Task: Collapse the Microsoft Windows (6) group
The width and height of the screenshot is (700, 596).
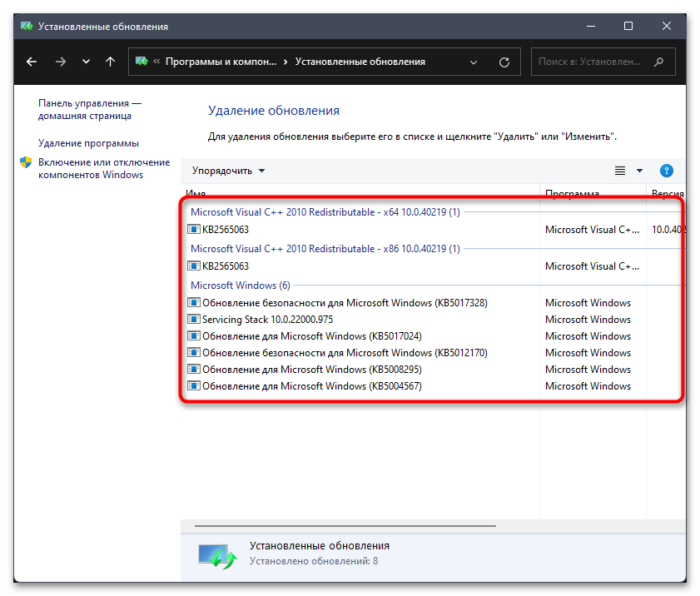Action: [240, 286]
